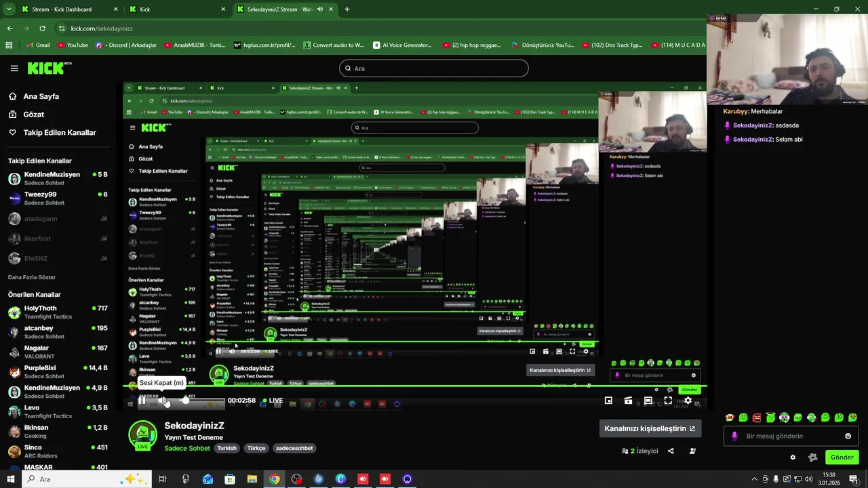
Task: Open KendineMuzisyen followed channel with 5 B viewers
Action: (58, 179)
